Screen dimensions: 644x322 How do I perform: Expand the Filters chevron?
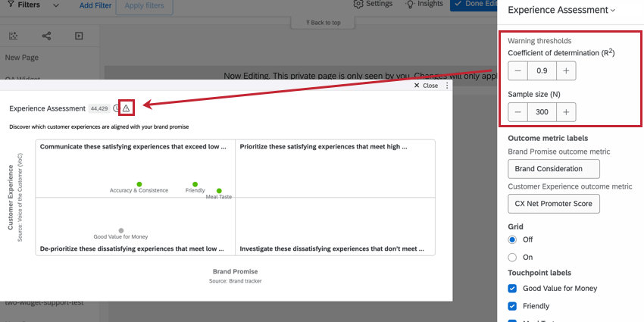tap(56, 5)
